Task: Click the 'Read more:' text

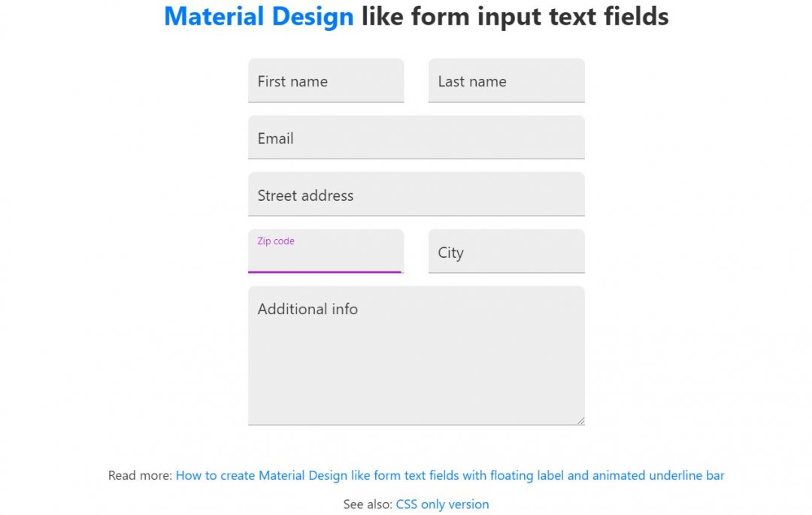Action: tap(140, 475)
